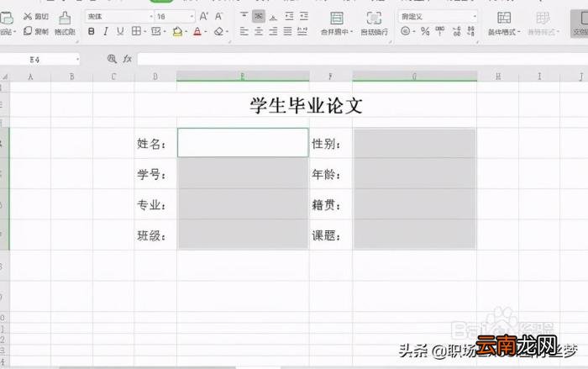The image size is (588, 369).
Task: Increase font size with A+ icon
Action: pos(203,17)
